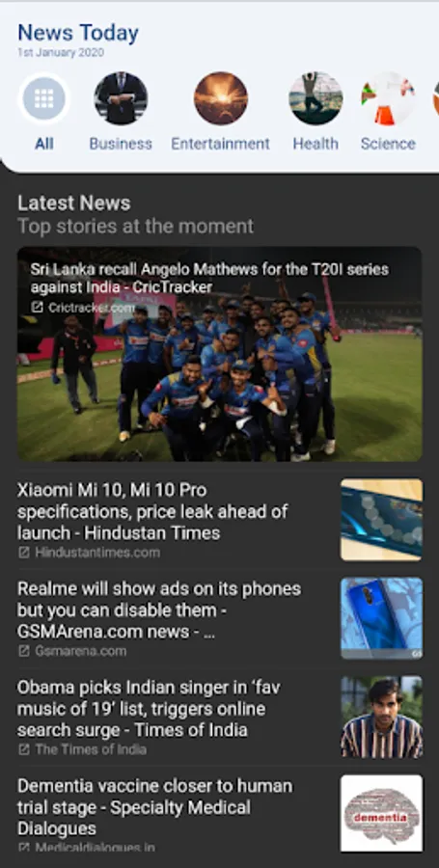Switch to the Entertainment tab label
Viewport: 439px width, 868px height.
[220, 144]
